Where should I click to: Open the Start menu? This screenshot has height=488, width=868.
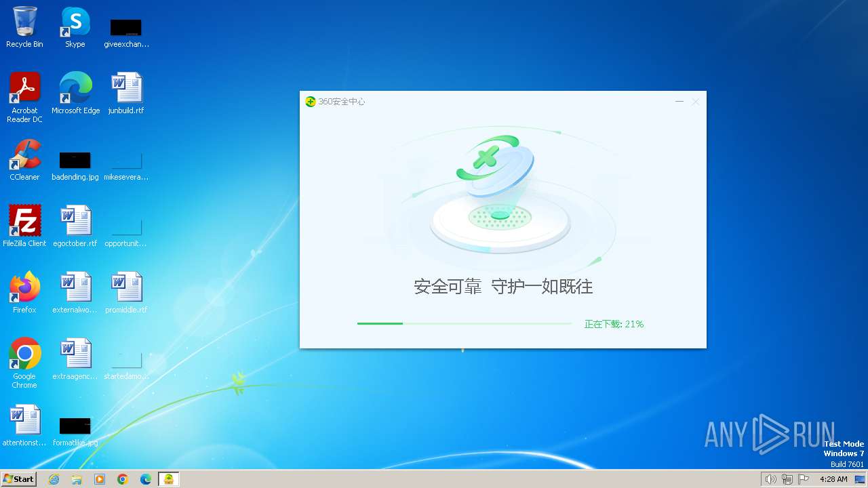[x=19, y=479]
